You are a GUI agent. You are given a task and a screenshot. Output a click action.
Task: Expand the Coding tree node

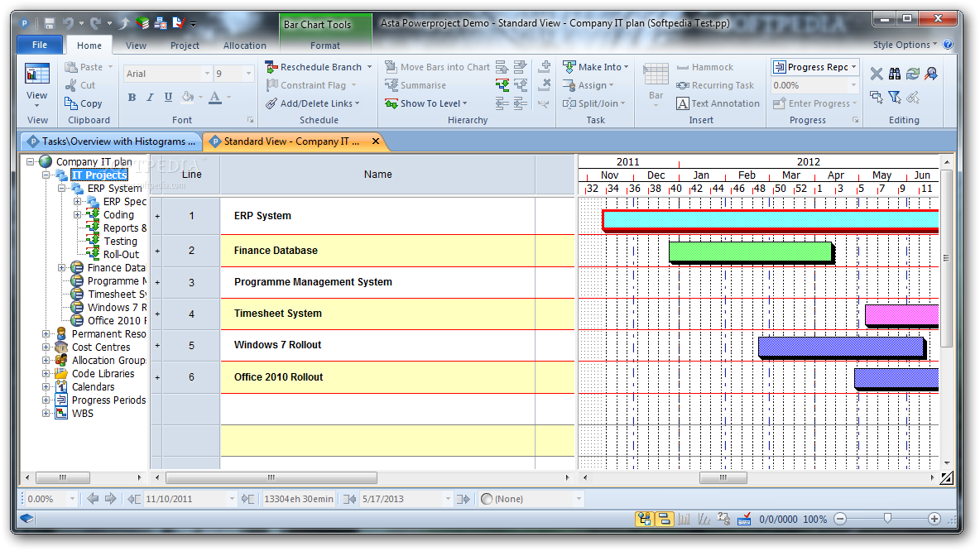[x=78, y=214]
